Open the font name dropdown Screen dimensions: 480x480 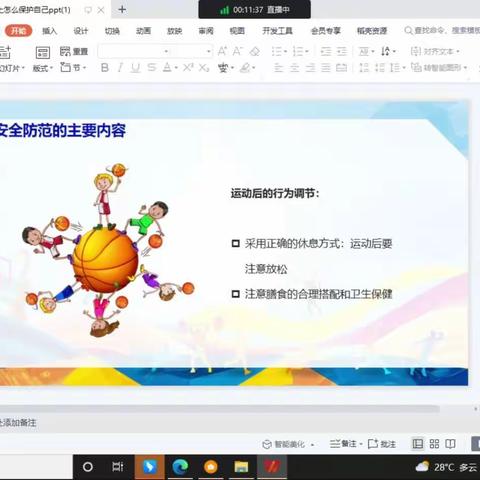point(166,51)
